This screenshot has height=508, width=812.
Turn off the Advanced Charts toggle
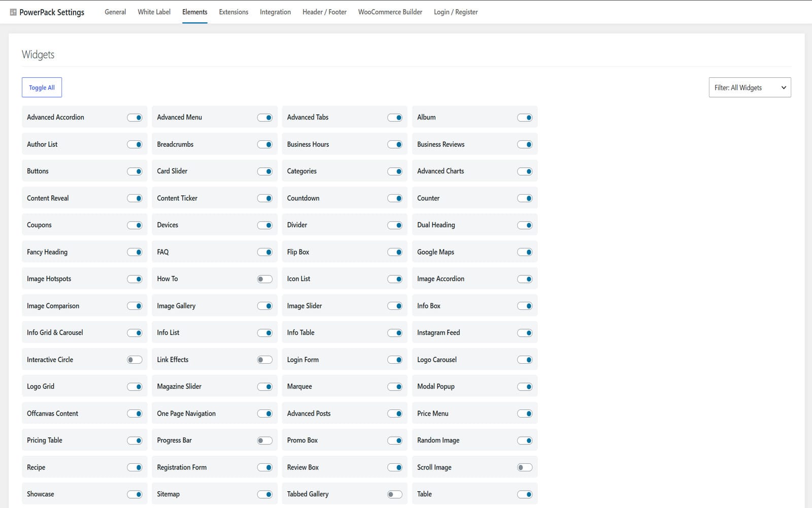[x=525, y=171]
